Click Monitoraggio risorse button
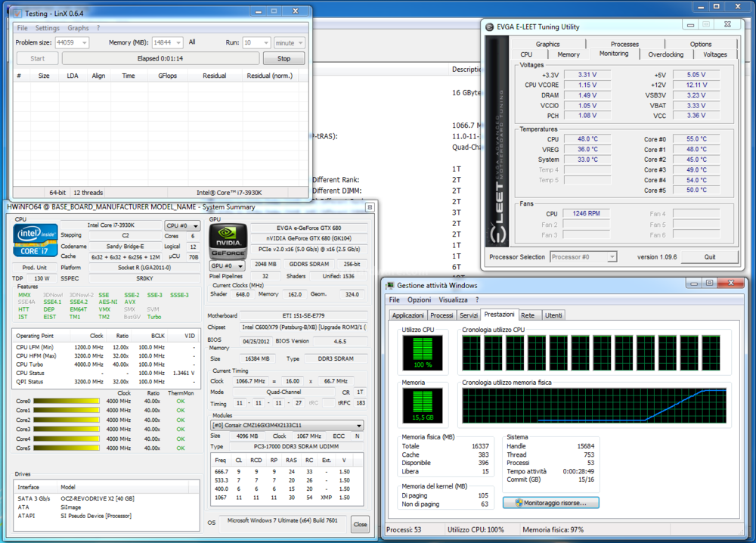Viewport: 756px width, 543px height. pyautogui.click(x=551, y=503)
